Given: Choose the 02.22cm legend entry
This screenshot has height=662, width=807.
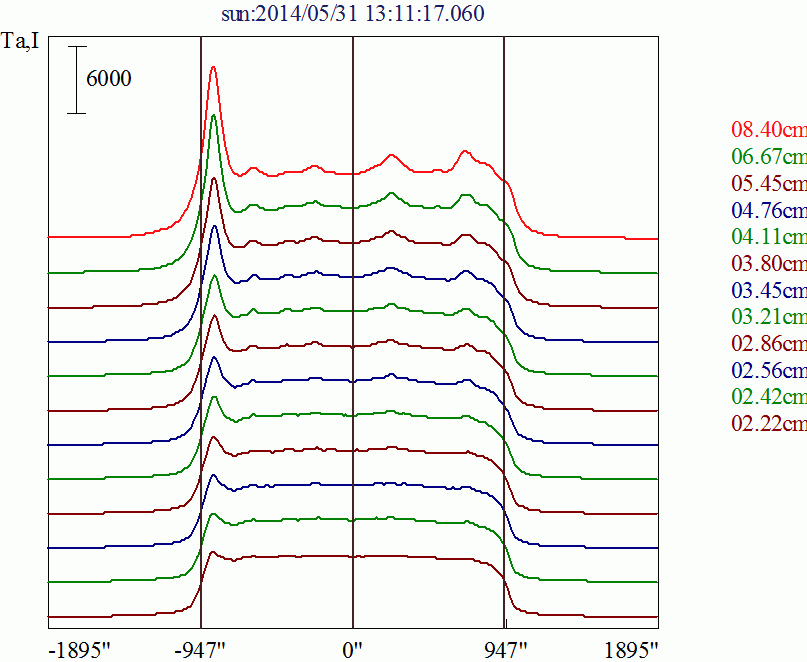Looking at the screenshot, I should coord(769,423).
